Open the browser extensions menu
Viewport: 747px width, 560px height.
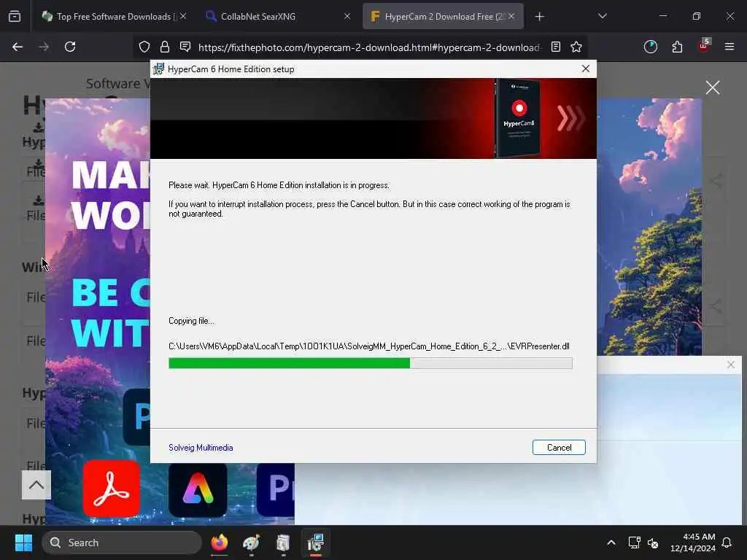pos(677,47)
